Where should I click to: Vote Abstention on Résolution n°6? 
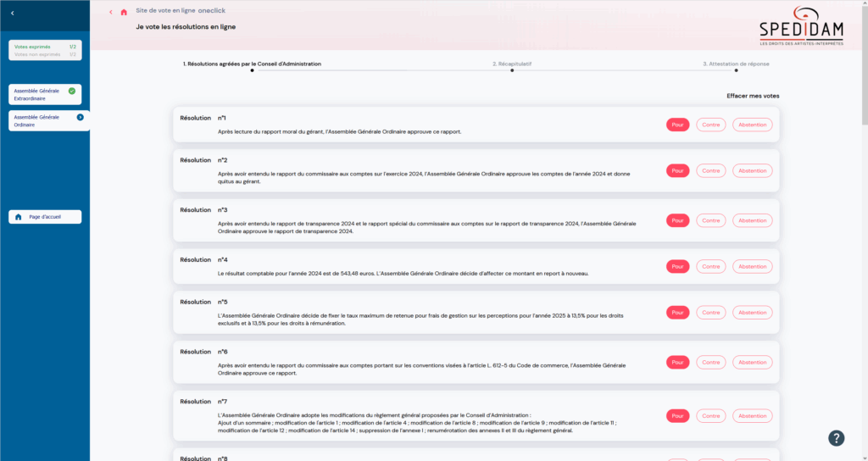pyautogui.click(x=753, y=362)
